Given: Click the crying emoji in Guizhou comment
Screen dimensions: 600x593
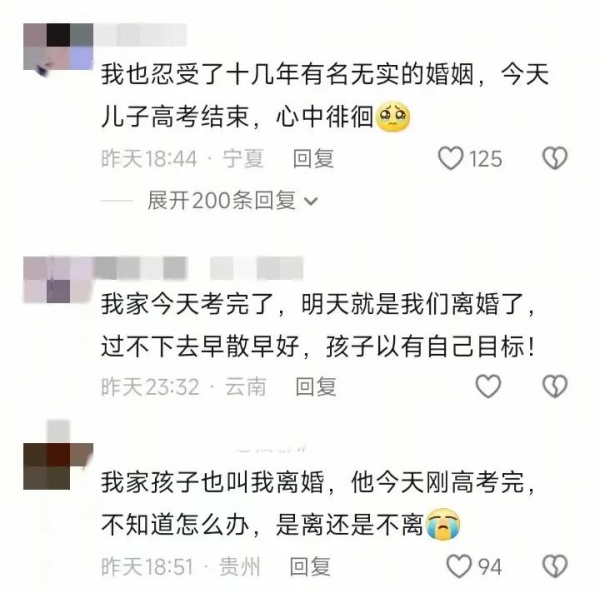Looking at the screenshot, I should [x=443, y=524].
